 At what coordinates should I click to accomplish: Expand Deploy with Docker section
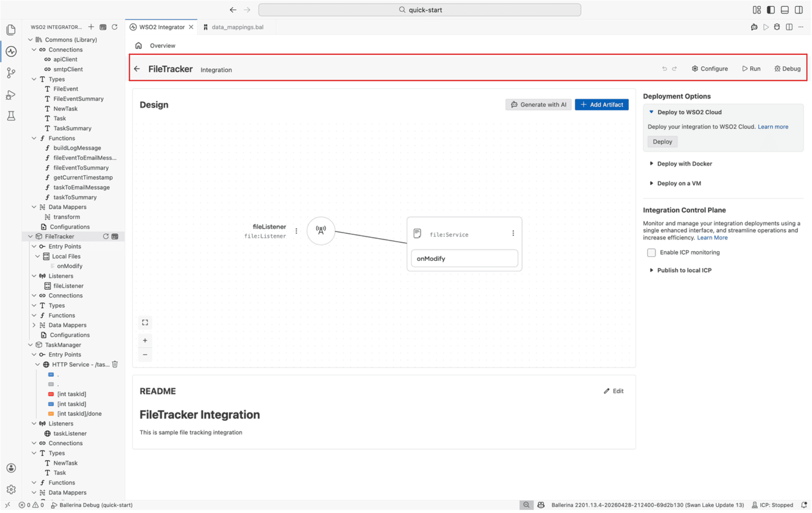coord(651,164)
